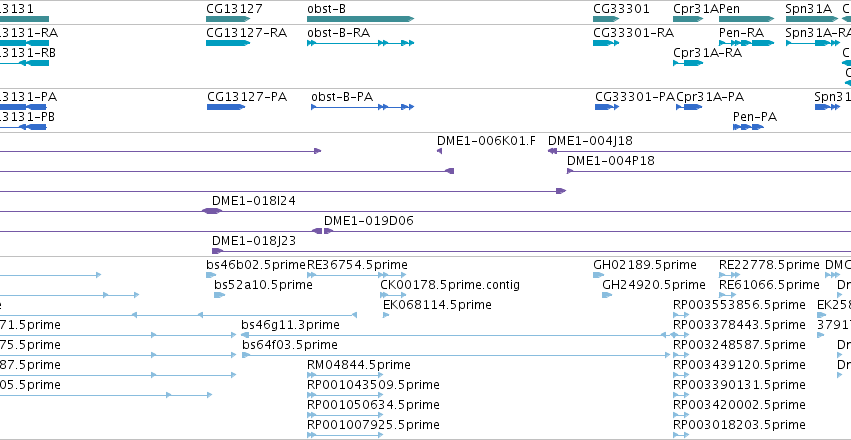Select the RE36754.5prime EST label
851x440 pixels.
(x=357, y=265)
